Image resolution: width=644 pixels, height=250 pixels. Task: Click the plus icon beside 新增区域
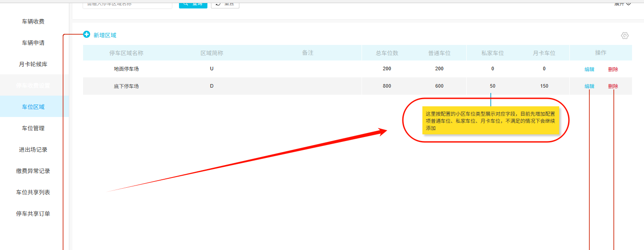[87, 35]
